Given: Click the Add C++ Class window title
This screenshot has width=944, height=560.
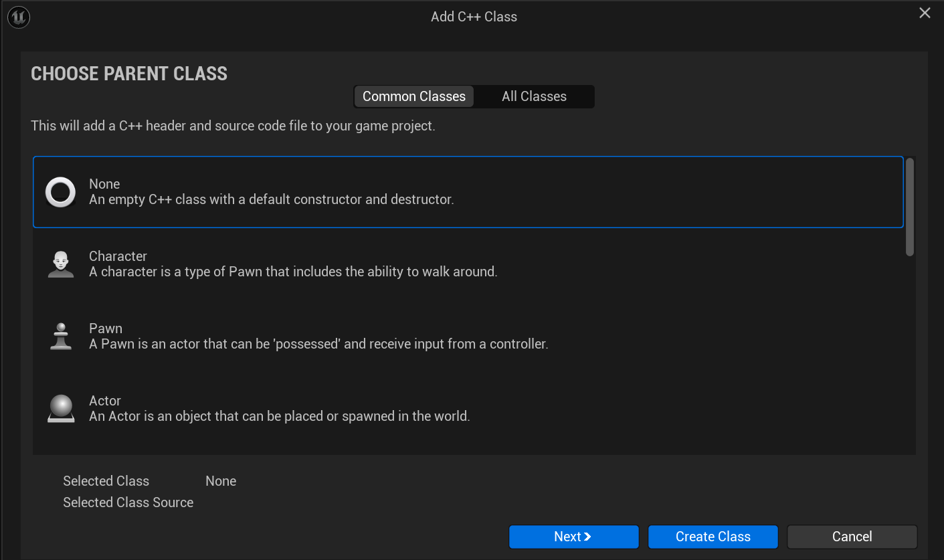Looking at the screenshot, I should (474, 17).
